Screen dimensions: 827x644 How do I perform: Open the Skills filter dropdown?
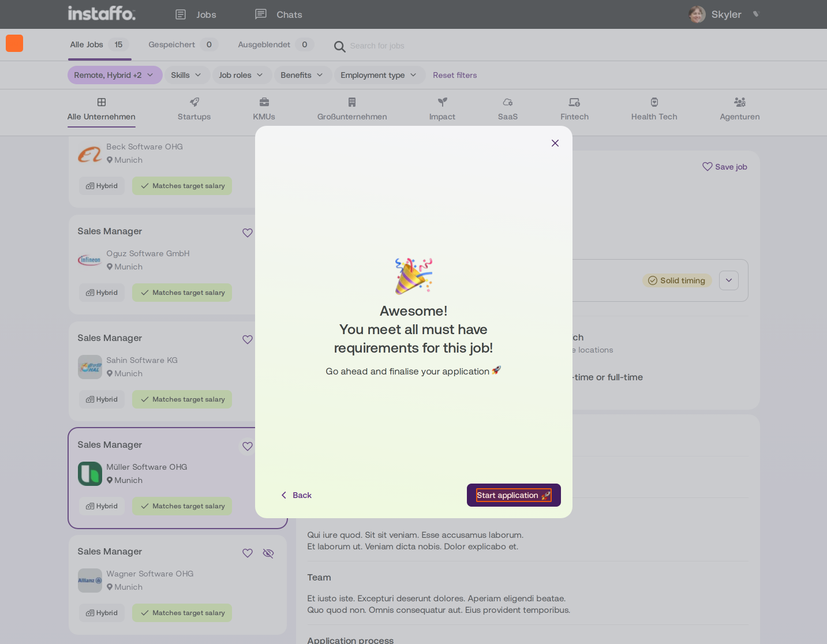pyautogui.click(x=187, y=75)
